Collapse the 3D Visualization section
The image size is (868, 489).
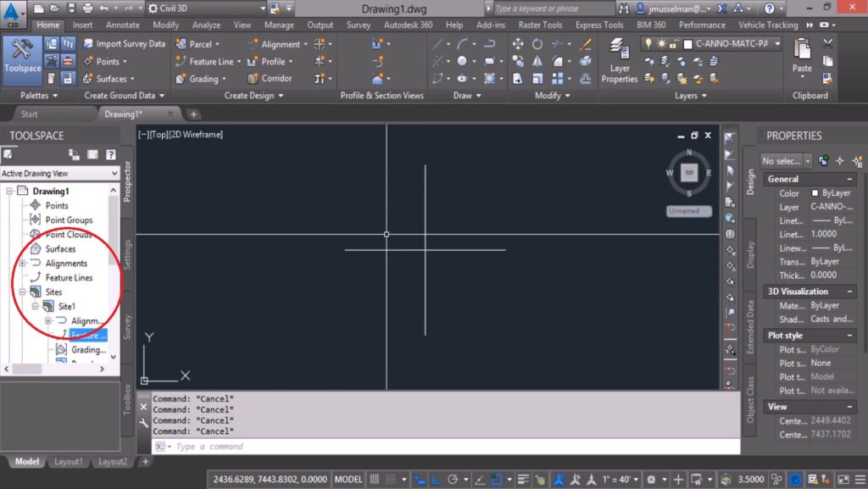(849, 291)
